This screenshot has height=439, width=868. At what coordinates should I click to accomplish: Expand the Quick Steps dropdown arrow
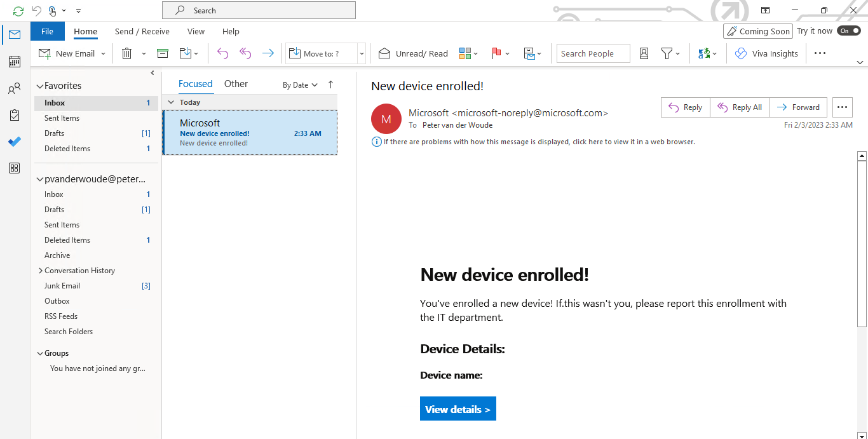coord(362,54)
